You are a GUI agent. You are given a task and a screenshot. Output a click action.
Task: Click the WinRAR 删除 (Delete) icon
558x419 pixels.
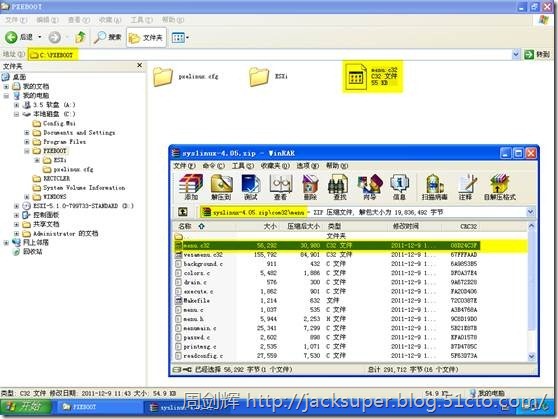pos(310,187)
